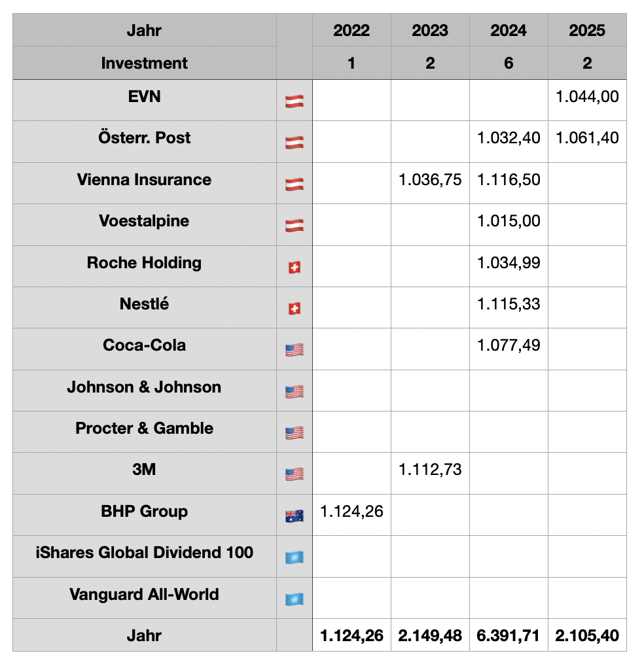The image size is (644, 666).
Task: Select the 2024 column header cell
Action: coord(509,30)
